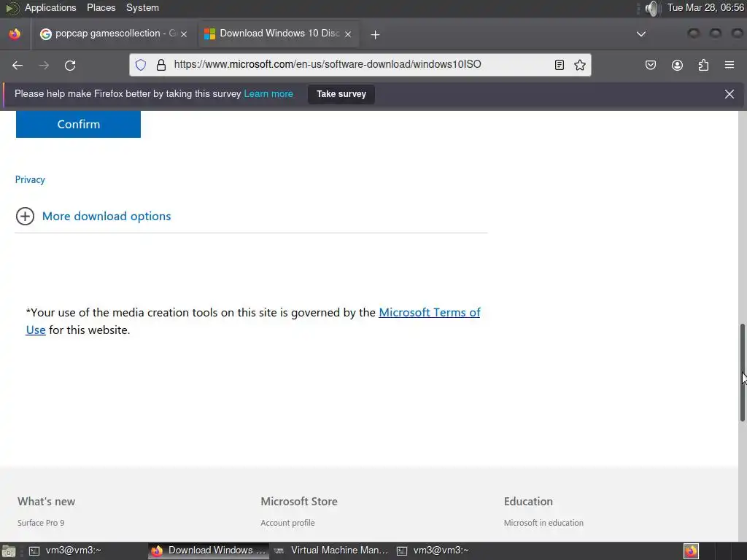Image resolution: width=747 pixels, height=560 pixels.
Task: Expand More download options section
Action: pos(107,216)
